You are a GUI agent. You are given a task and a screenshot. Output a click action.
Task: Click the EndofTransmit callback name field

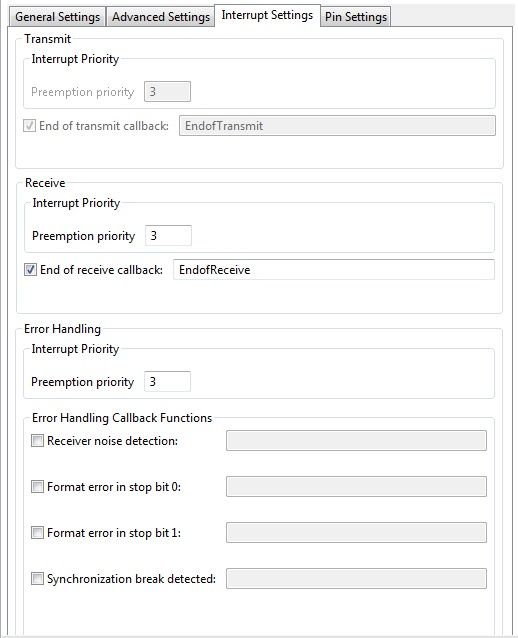click(337, 125)
